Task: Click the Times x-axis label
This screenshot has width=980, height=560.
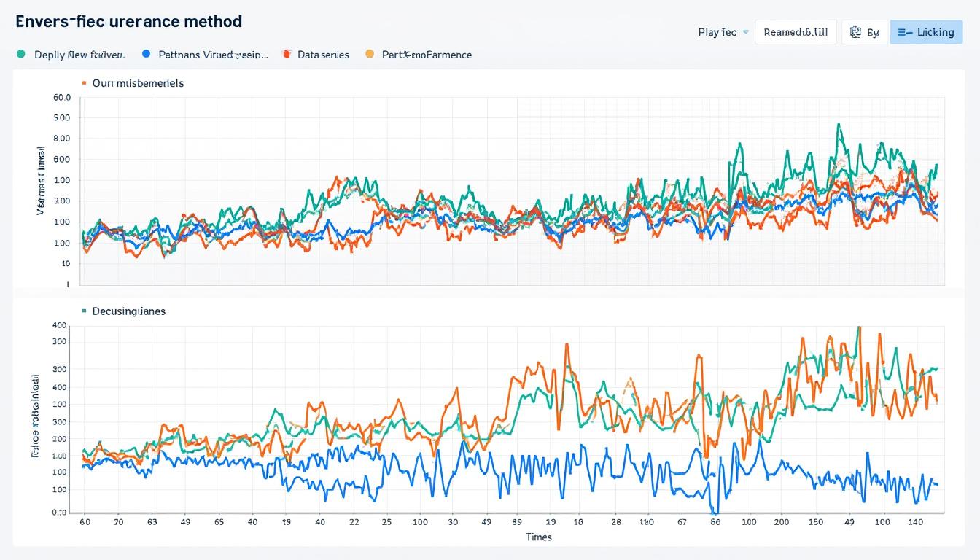Action: tap(539, 537)
